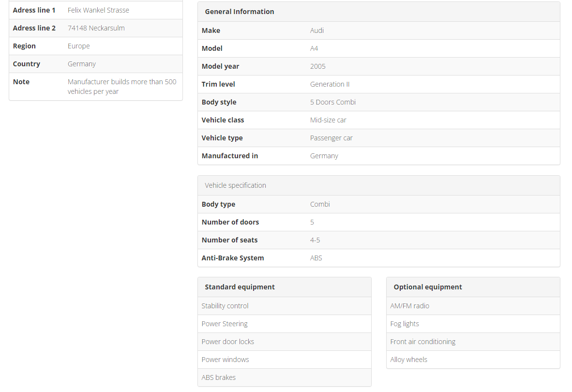Click the Felix Wankel Strasse address value
572x392 pixels.
[98, 10]
